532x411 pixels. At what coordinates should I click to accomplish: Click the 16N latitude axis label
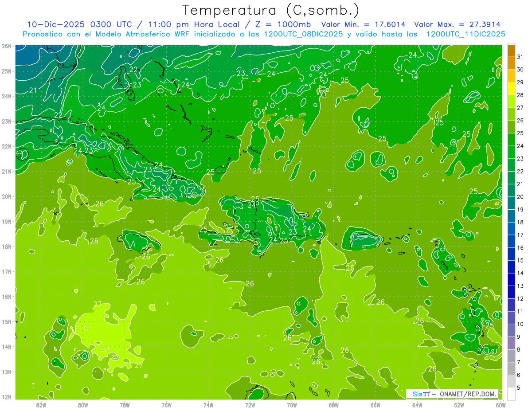click(6, 297)
